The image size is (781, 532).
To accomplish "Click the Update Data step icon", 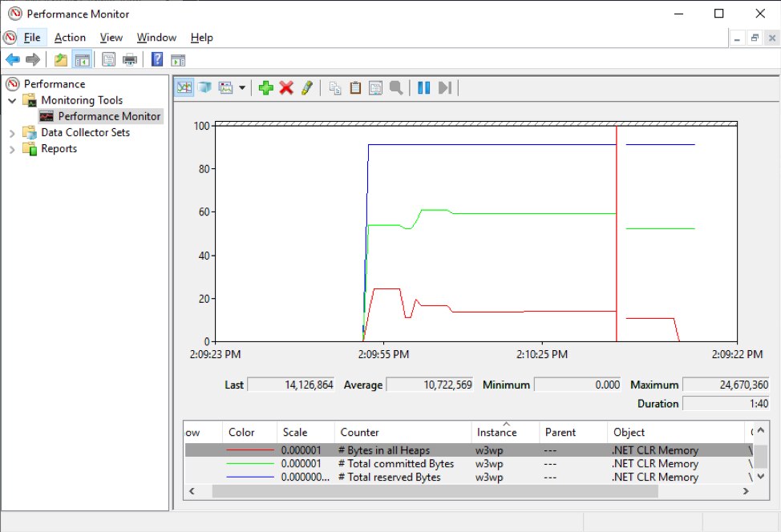I will 443,87.
